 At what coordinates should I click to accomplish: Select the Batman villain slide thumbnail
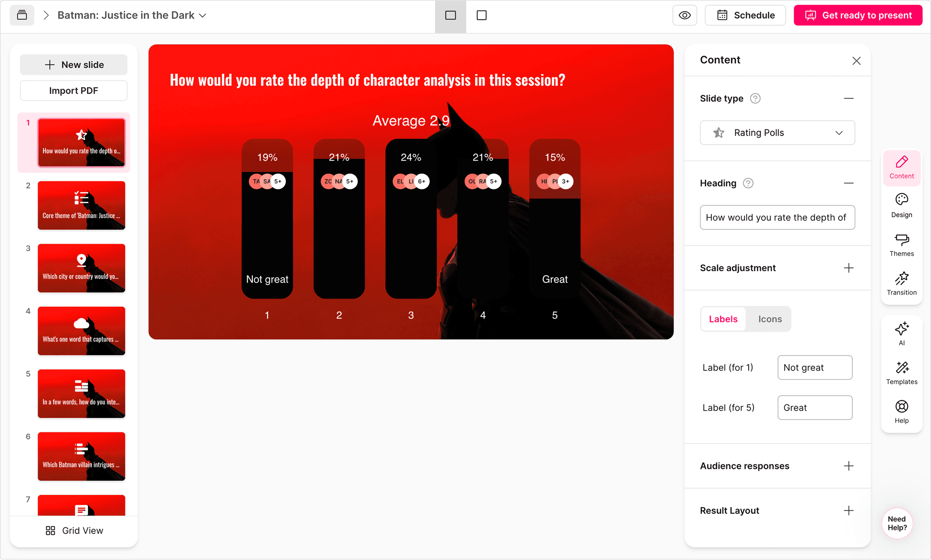[x=81, y=456]
